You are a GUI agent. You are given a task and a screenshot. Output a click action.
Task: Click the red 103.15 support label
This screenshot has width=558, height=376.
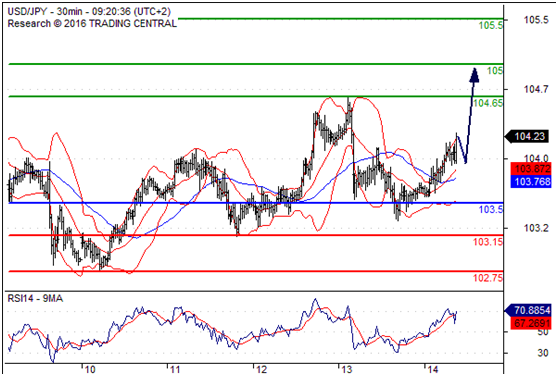(488, 242)
